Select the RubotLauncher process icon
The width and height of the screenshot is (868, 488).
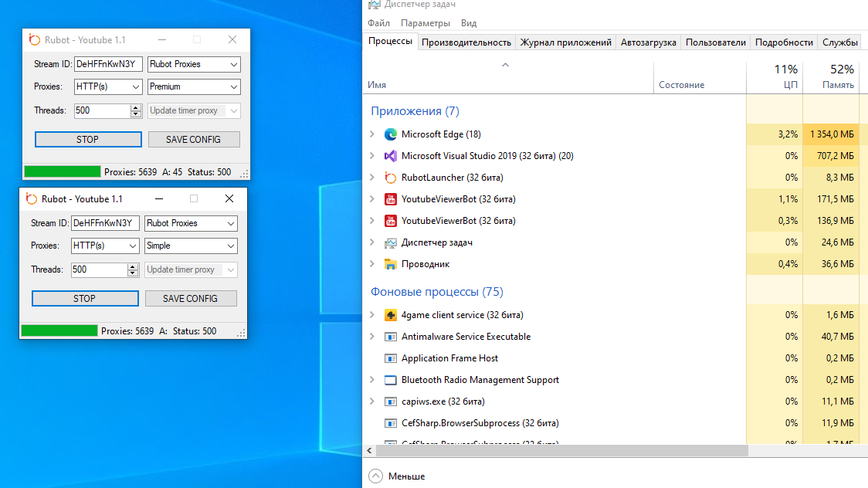[x=390, y=178]
